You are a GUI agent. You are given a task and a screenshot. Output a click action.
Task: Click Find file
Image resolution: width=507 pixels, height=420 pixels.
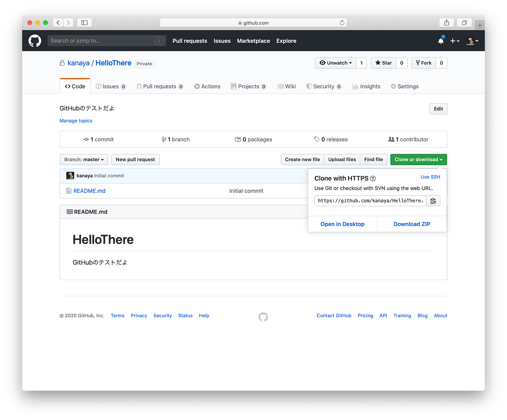coord(374,160)
